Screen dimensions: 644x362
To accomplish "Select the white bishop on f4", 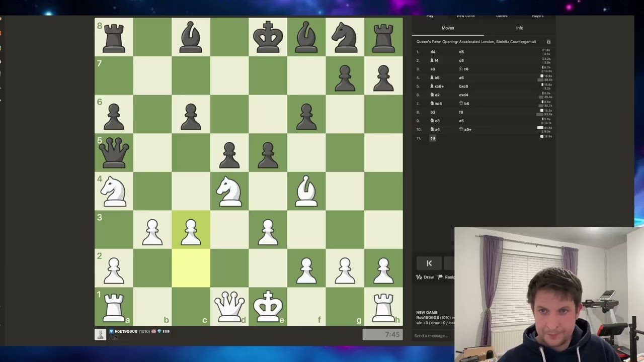I will pyautogui.click(x=306, y=191).
